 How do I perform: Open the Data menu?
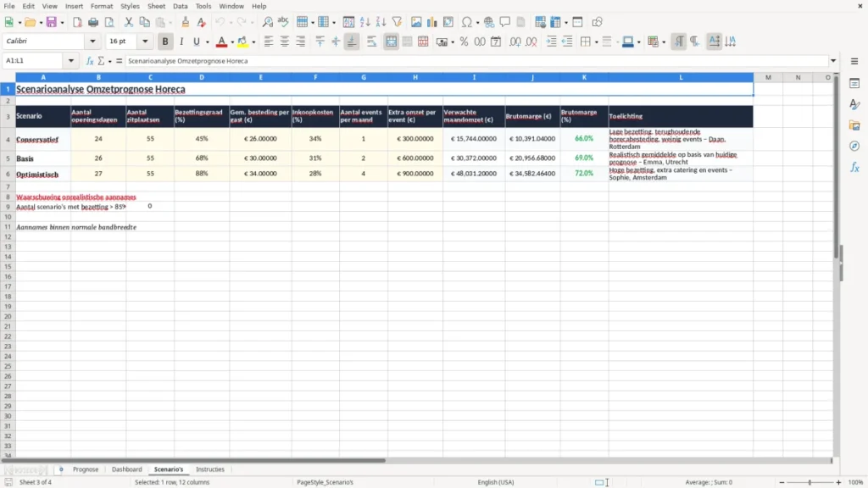pyautogui.click(x=180, y=6)
